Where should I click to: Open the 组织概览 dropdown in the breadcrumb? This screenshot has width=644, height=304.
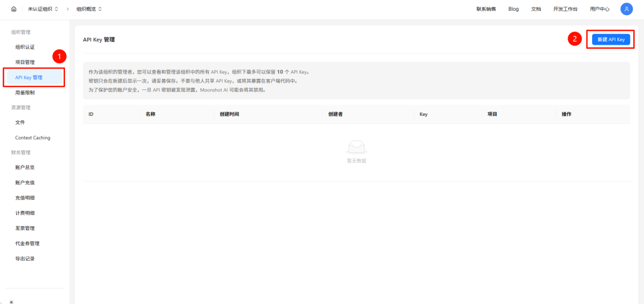89,9
